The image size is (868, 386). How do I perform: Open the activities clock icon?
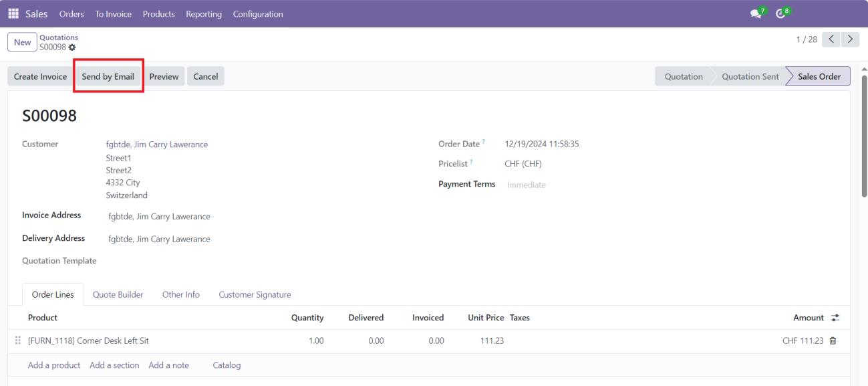coord(778,14)
